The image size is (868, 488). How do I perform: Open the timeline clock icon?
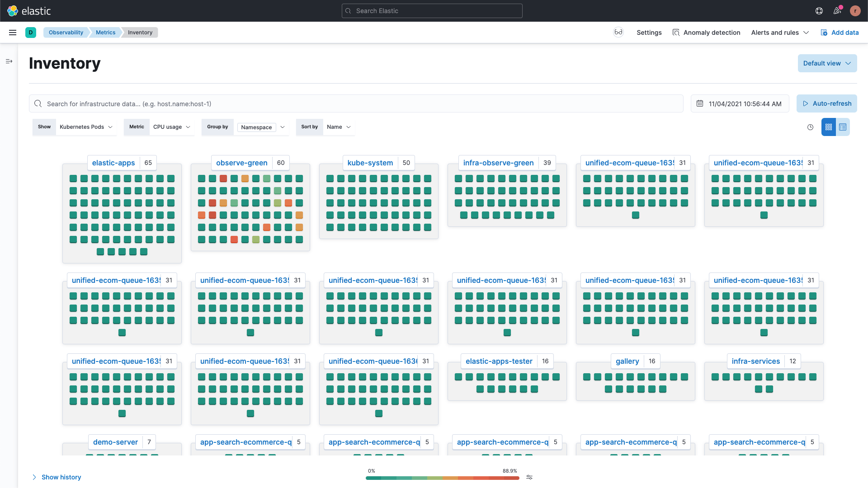point(810,127)
